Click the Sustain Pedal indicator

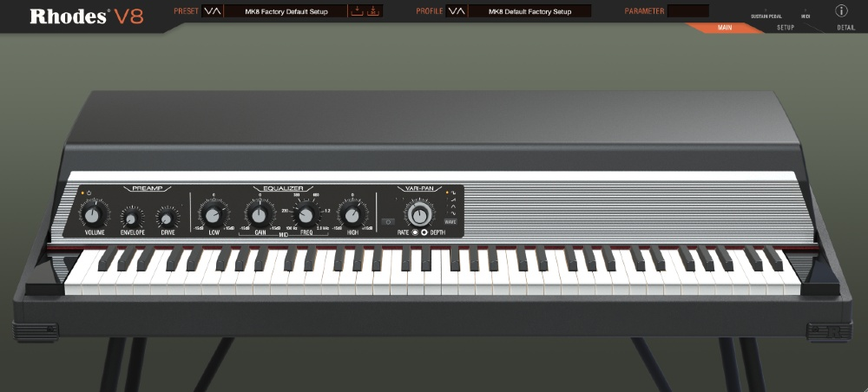pos(766,16)
